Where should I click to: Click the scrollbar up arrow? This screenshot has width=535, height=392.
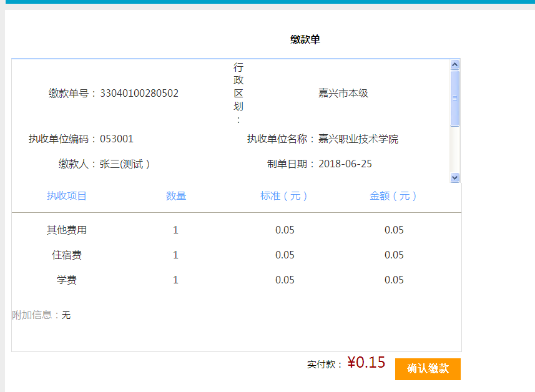pos(454,64)
